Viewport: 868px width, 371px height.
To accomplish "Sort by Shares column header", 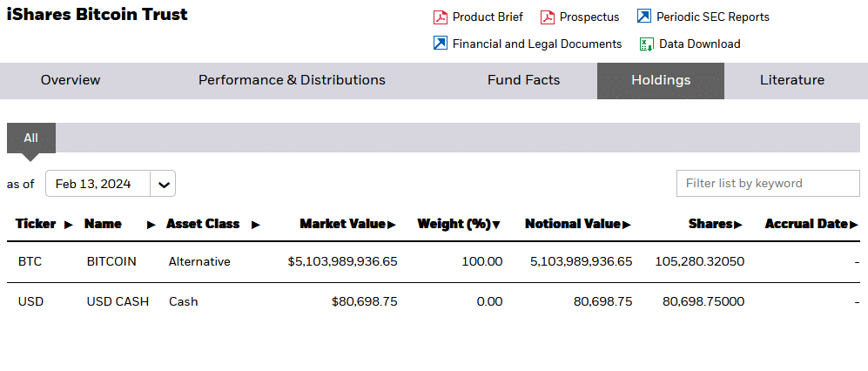I will [x=716, y=224].
